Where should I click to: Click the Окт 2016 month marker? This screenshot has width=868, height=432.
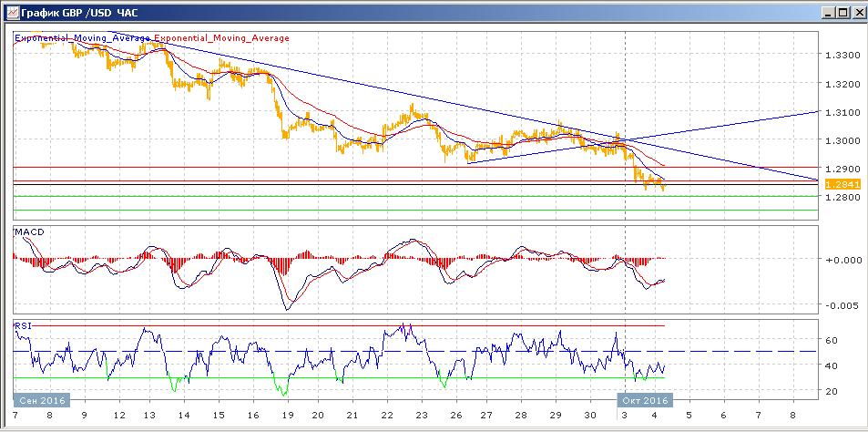click(x=646, y=400)
